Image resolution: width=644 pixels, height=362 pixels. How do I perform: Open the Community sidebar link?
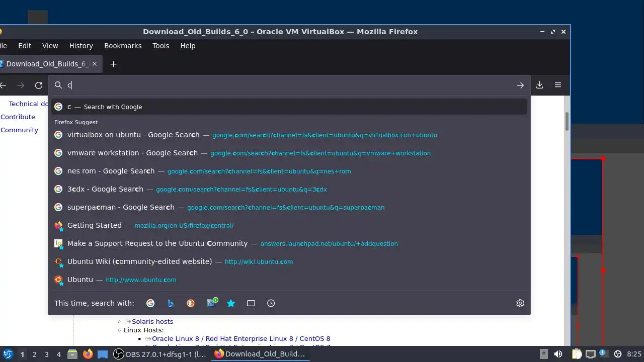(x=19, y=130)
